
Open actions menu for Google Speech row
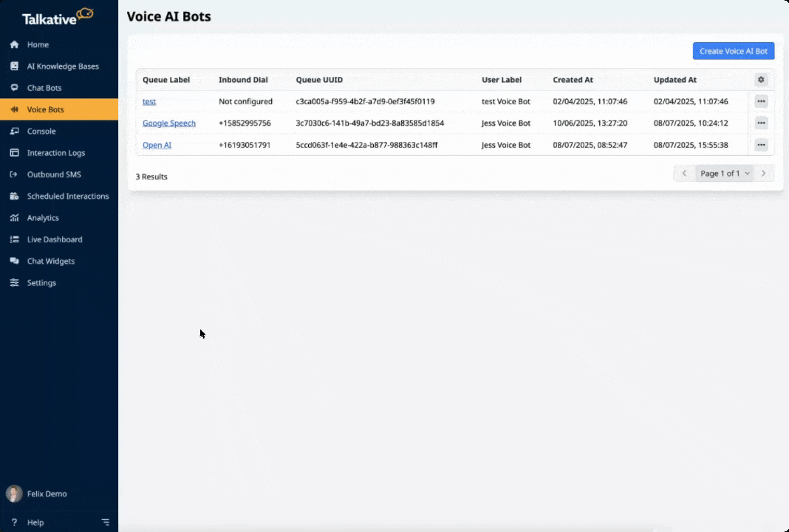(x=761, y=123)
